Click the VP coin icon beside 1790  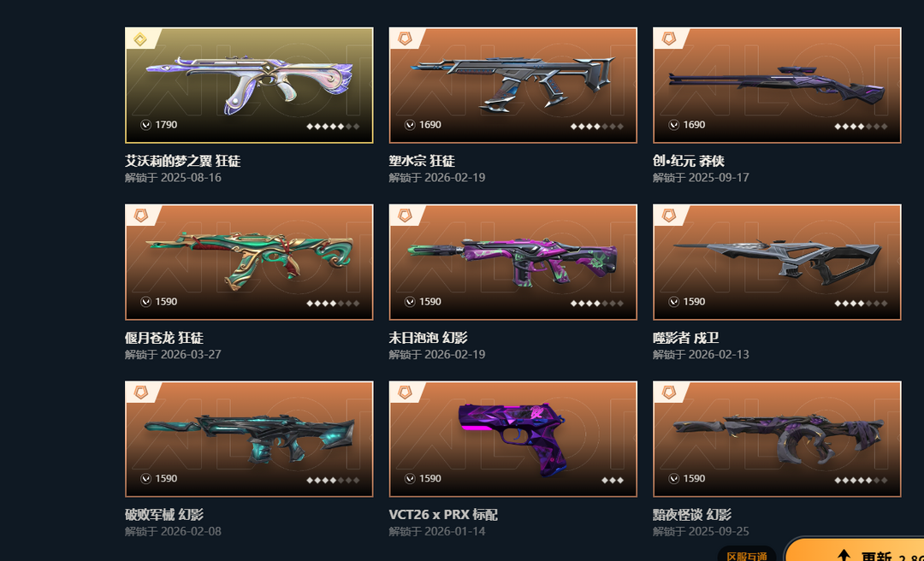point(145,125)
